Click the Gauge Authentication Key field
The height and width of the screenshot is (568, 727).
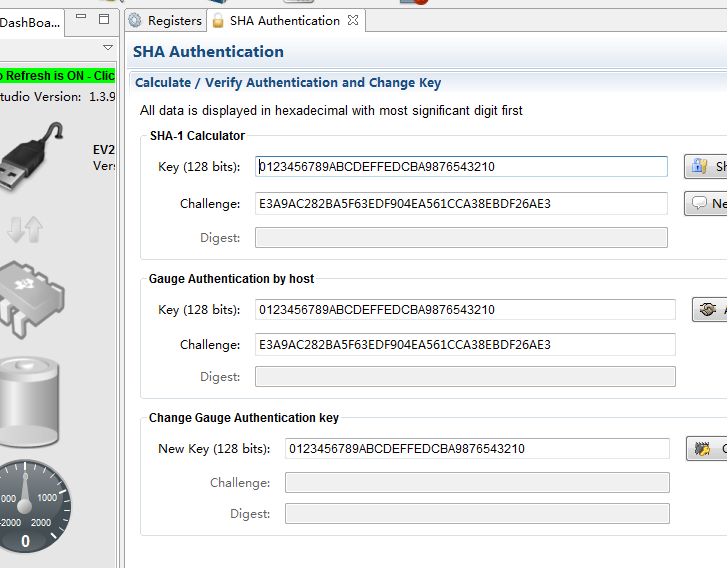(465, 310)
